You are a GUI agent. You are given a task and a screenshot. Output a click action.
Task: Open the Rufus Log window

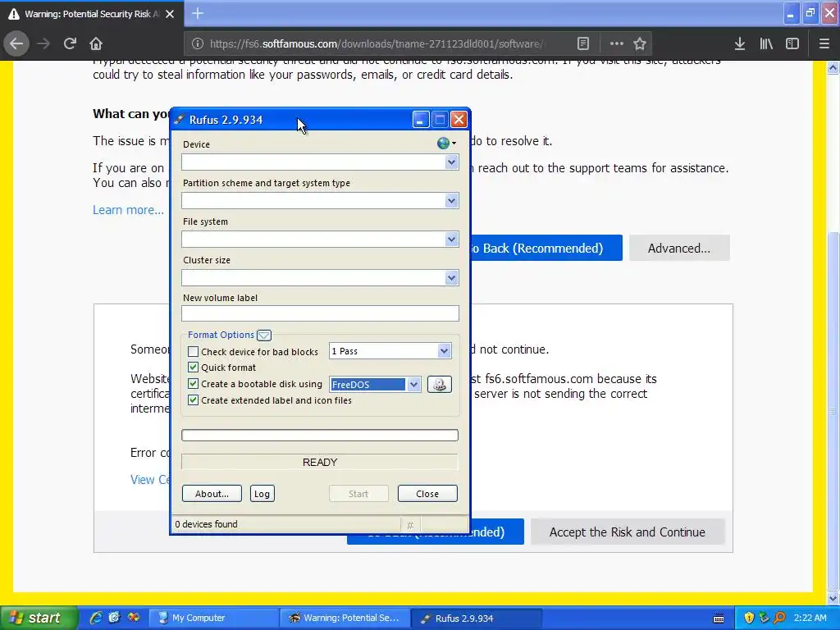(x=262, y=493)
